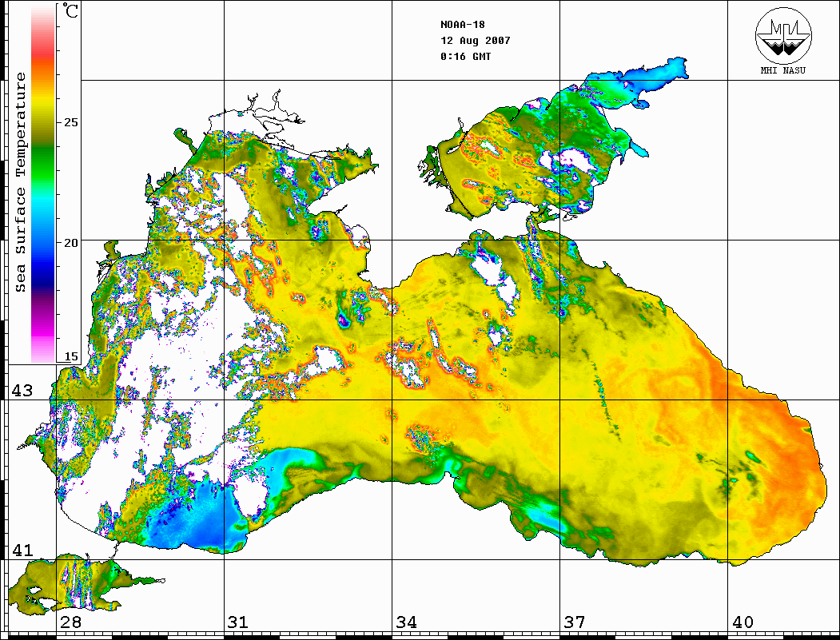Screen dimensions: 840x640
Task: Click the longitude label '37'
Action: point(575,622)
